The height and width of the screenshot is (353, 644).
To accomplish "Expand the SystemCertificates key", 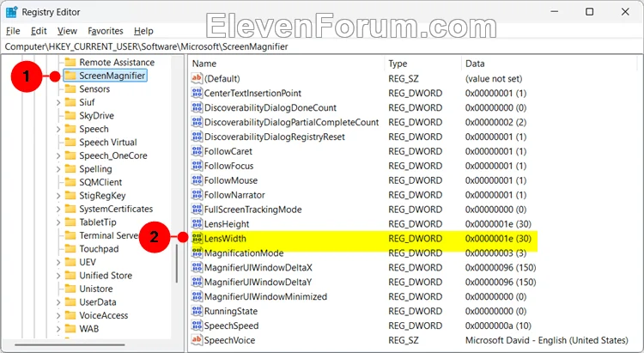I will 58,209.
